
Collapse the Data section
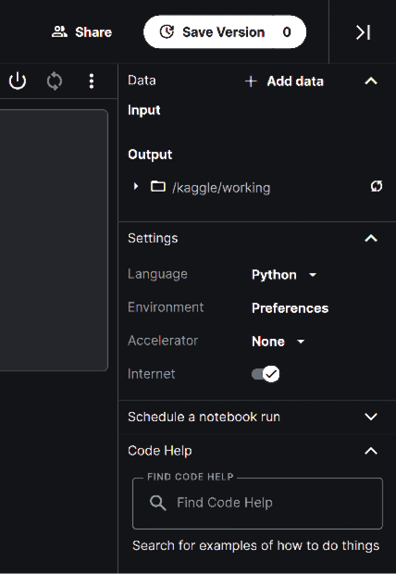point(371,81)
